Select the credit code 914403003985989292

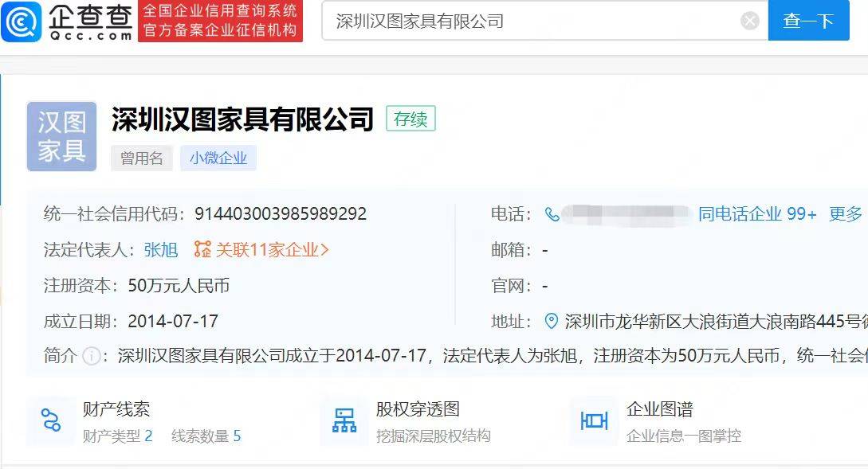(280, 214)
